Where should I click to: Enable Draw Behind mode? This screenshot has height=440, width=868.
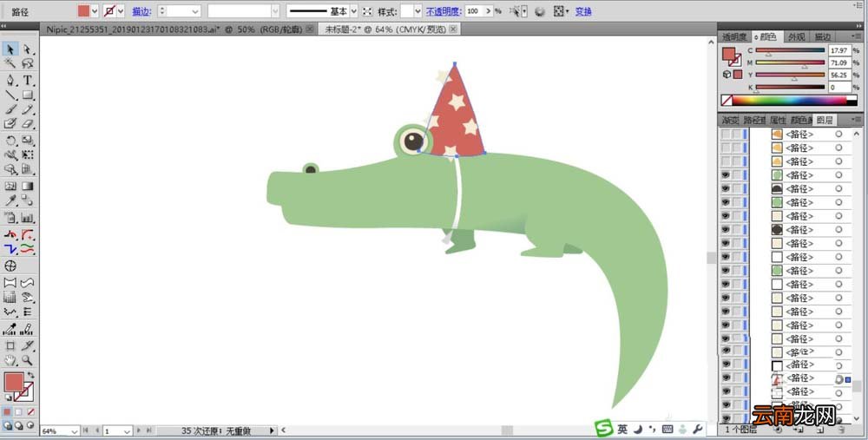[19, 425]
